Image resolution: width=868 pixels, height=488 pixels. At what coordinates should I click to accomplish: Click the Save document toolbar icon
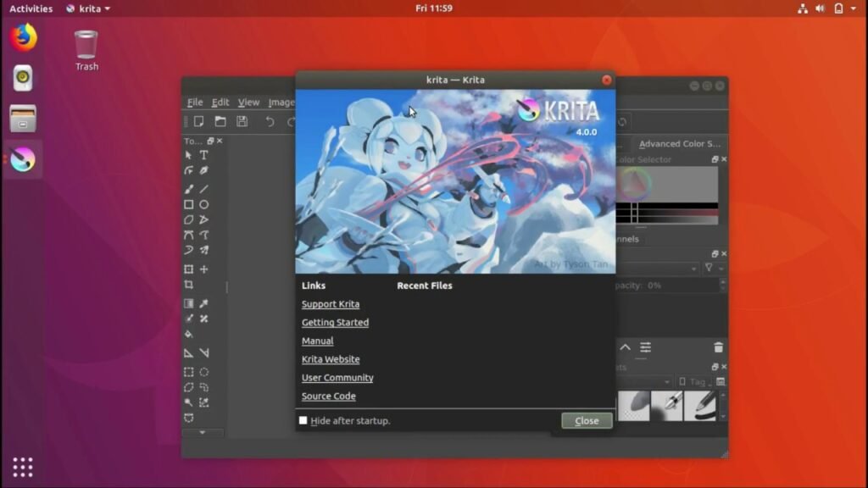pos(242,122)
